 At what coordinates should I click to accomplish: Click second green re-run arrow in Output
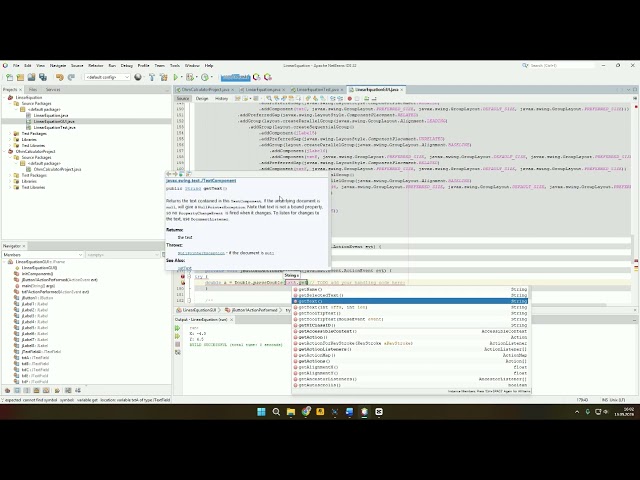pyautogui.click(x=178, y=336)
